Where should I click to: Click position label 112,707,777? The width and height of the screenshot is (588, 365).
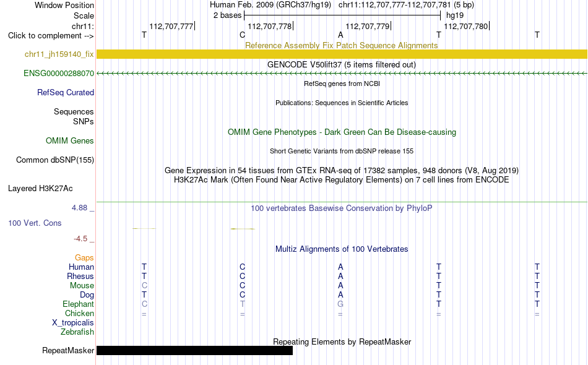(x=171, y=27)
